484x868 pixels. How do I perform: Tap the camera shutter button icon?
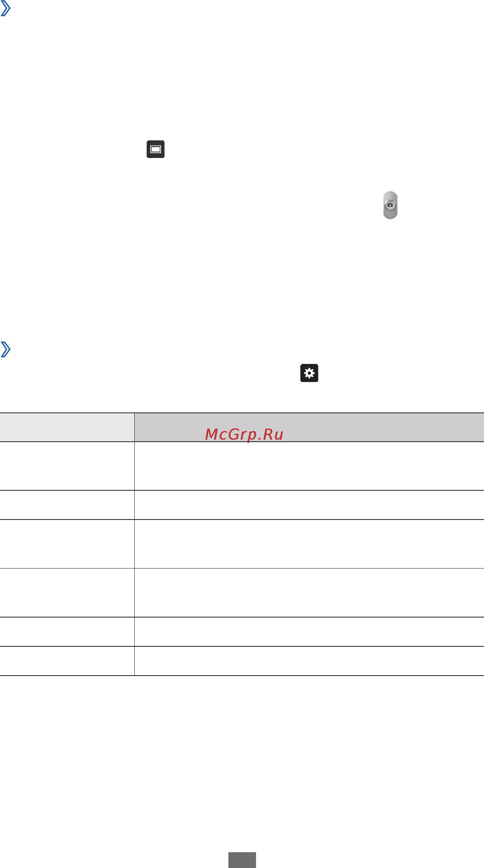pos(390,205)
